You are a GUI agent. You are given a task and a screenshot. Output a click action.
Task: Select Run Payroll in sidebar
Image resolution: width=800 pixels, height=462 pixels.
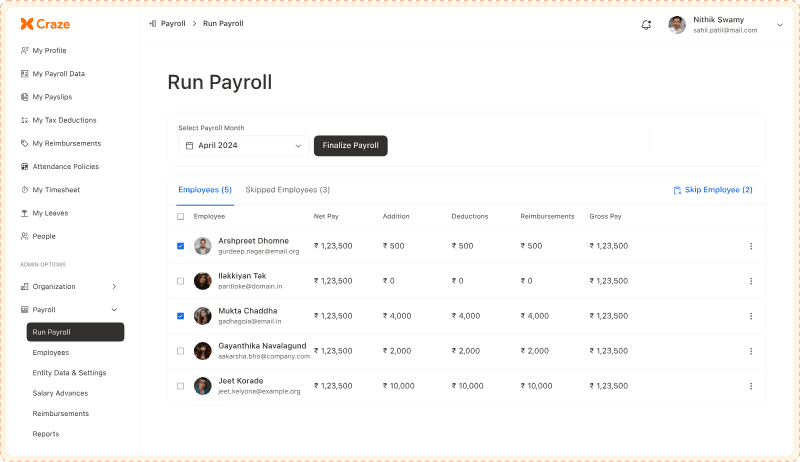point(76,332)
